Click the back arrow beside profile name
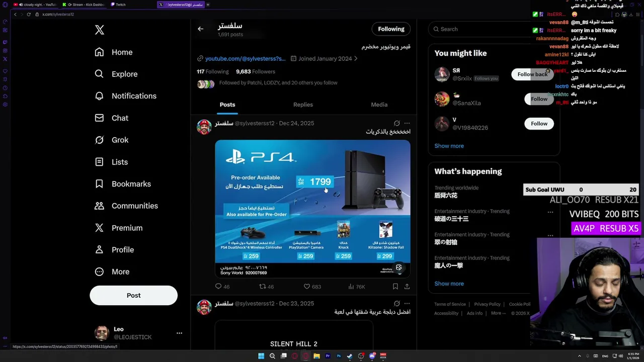This screenshot has width=644, height=362. 201,29
